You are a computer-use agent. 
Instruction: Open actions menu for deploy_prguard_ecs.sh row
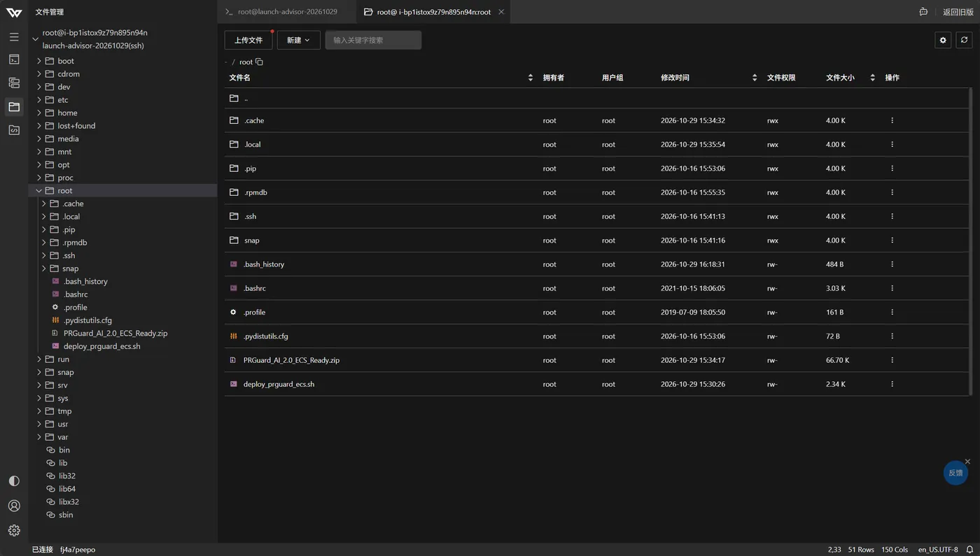click(x=892, y=384)
